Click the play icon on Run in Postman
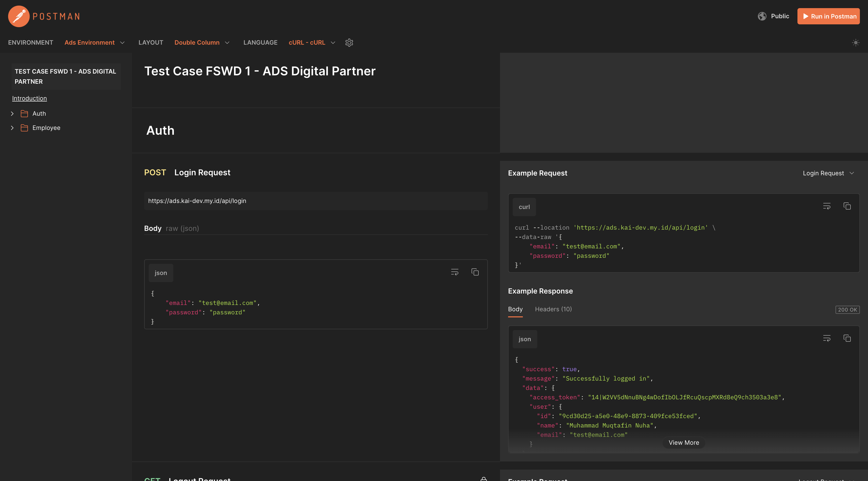The image size is (868, 481). pyautogui.click(x=806, y=16)
